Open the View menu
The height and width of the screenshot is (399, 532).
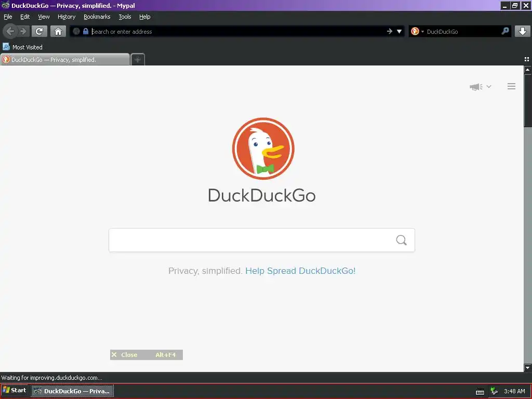[44, 17]
